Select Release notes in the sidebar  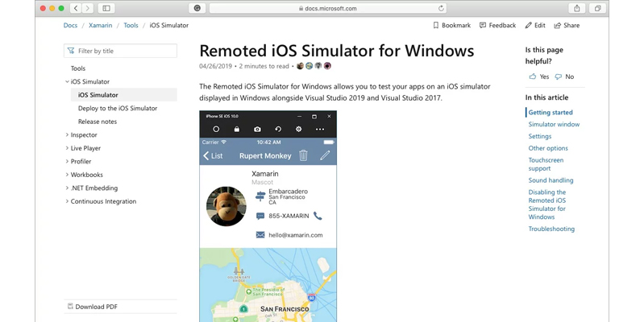98,122
